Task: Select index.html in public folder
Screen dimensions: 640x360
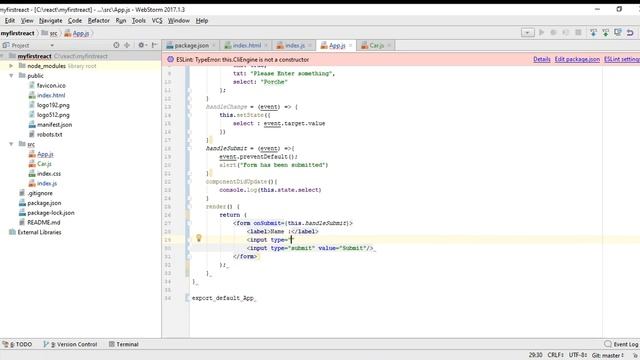Action: [51, 95]
